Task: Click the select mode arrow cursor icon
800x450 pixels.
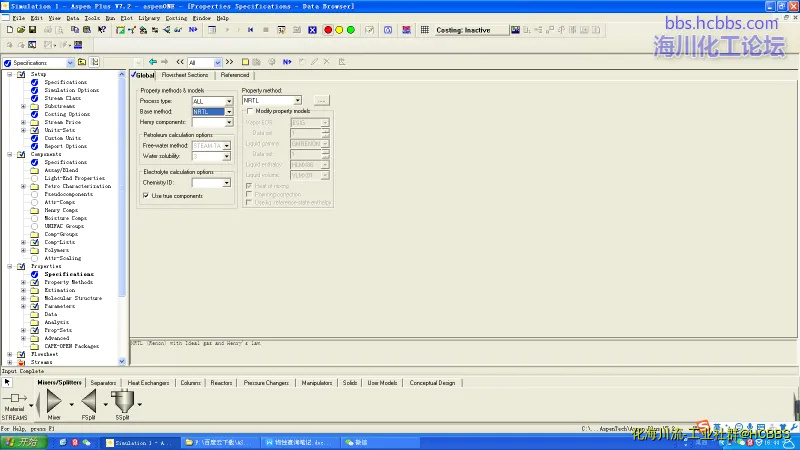Action: point(7,382)
